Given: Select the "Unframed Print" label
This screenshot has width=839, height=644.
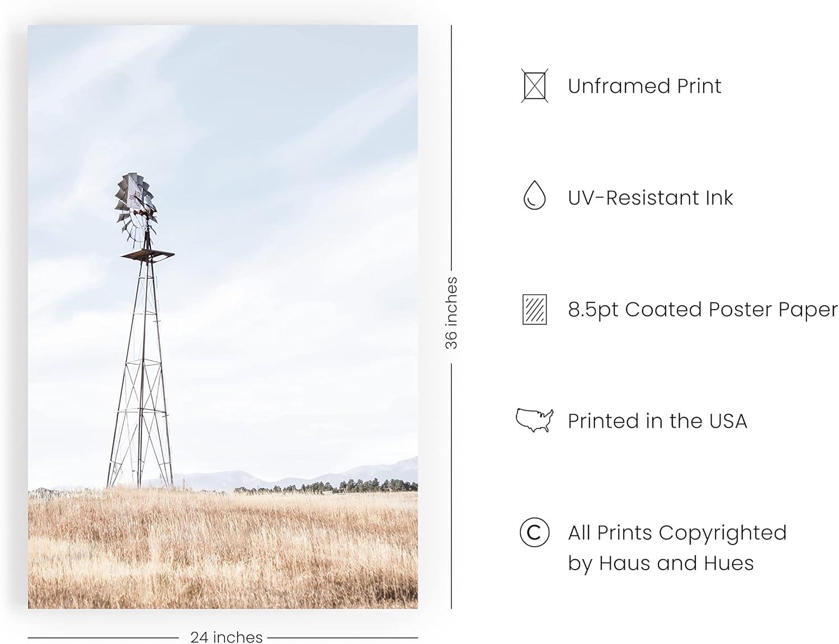Looking at the screenshot, I should 644,86.
